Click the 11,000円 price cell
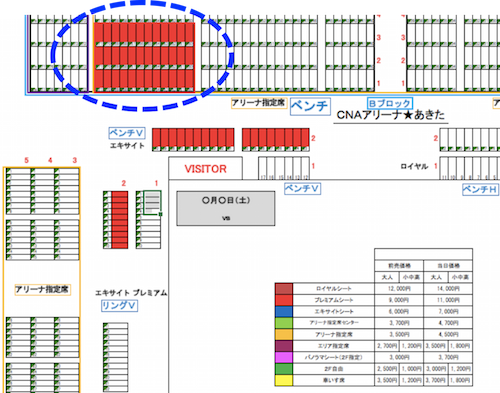The height and width of the screenshot is (393, 500). click(448, 300)
